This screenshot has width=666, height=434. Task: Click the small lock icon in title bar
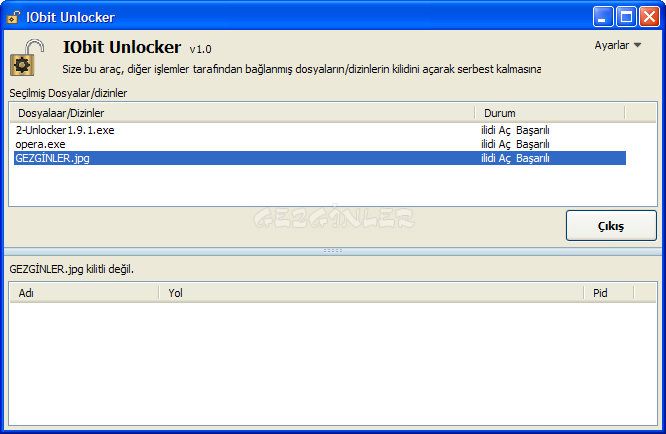click(13, 17)
